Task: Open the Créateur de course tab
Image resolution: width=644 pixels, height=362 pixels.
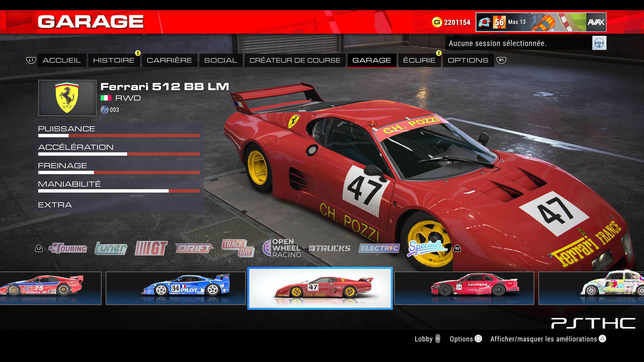Action: tap(295, 60)
